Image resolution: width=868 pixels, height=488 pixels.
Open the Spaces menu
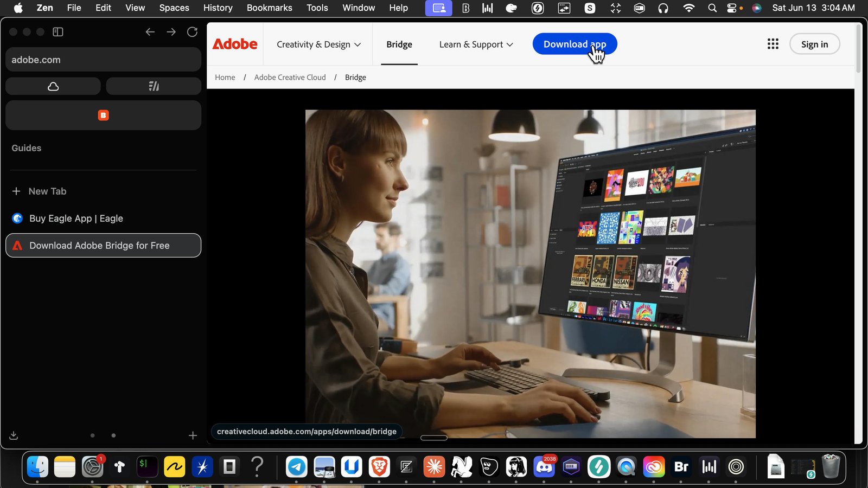174,8
